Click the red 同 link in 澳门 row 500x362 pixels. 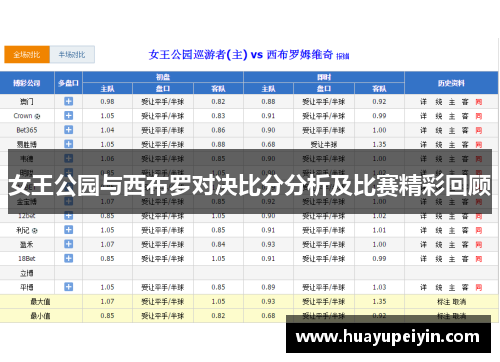479,102
